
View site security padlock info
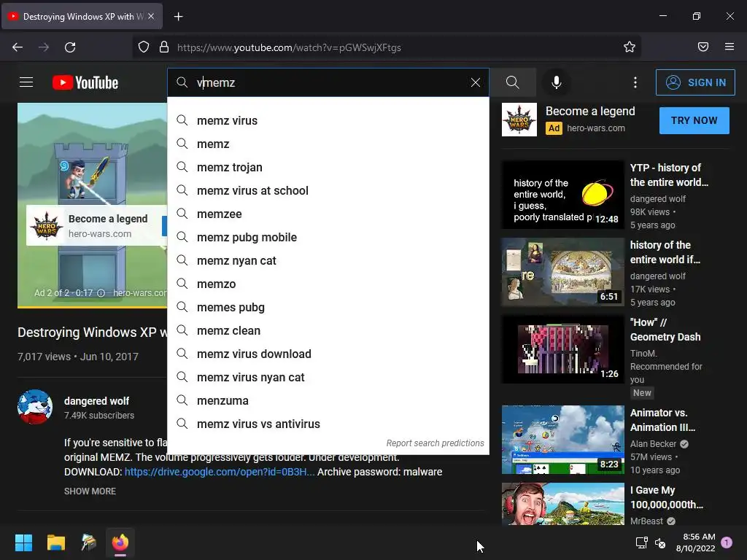coord(164,47)
